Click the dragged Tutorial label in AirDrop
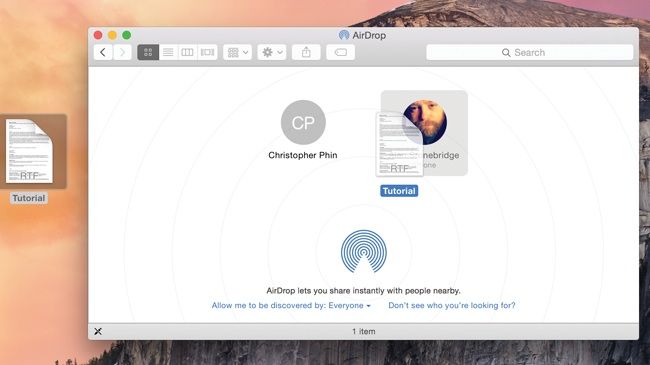 point(399,191)
